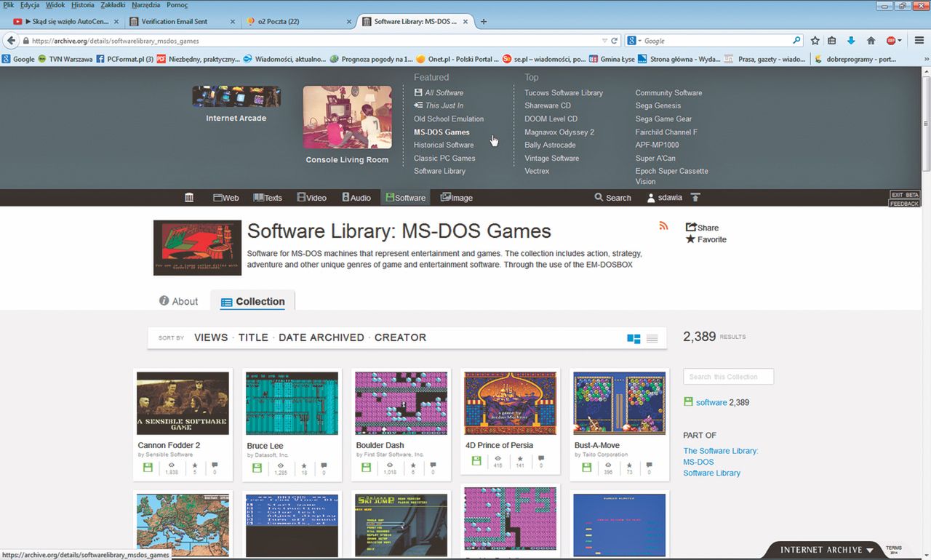Sort results by DATE ARCHIVED

321,337
